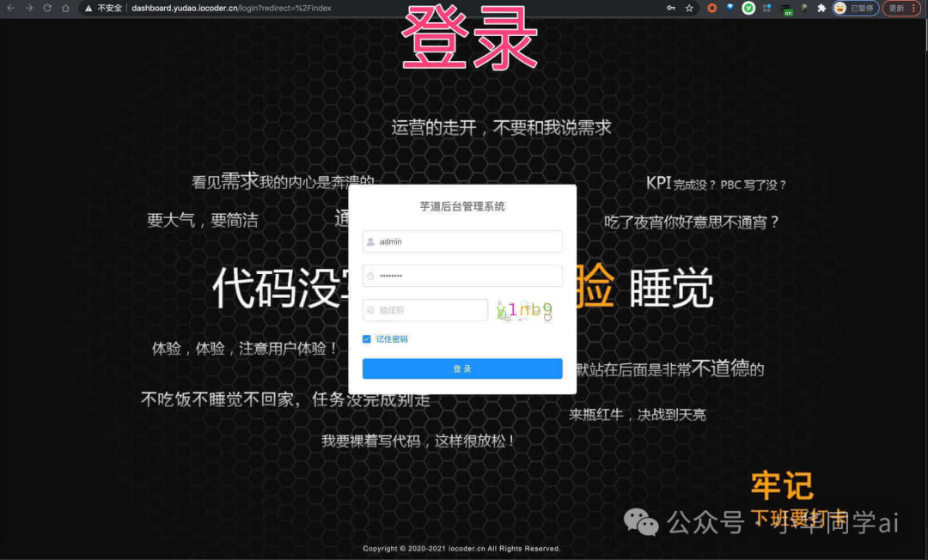Uncheck the 记住密码 remember password checkbox

pyautogui.click(x=366, y=338)
